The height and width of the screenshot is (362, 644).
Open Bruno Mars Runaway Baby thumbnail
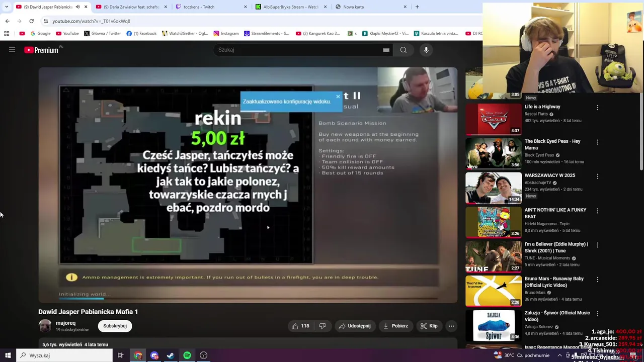click(494, 291)
